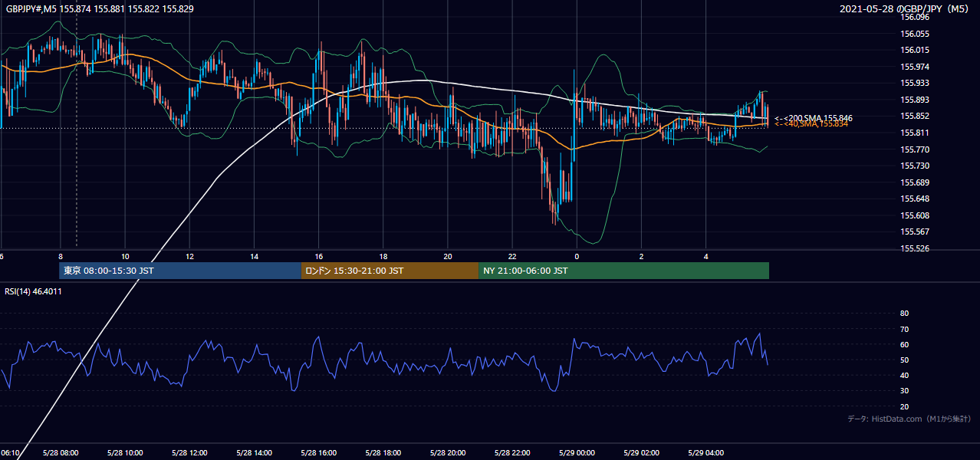Click price axis label 156.055

(915, 34)
